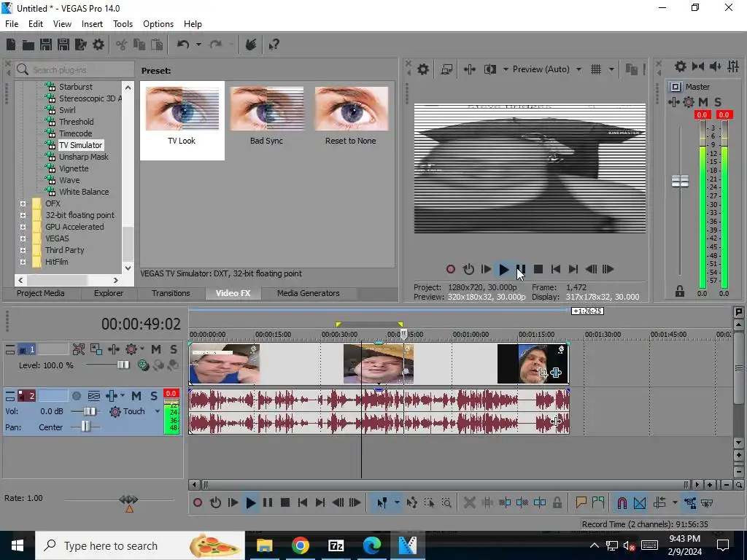The width and height of the screenshot is (747, 560).
Task: Click the What's This help icon
Action: point(274,44)
